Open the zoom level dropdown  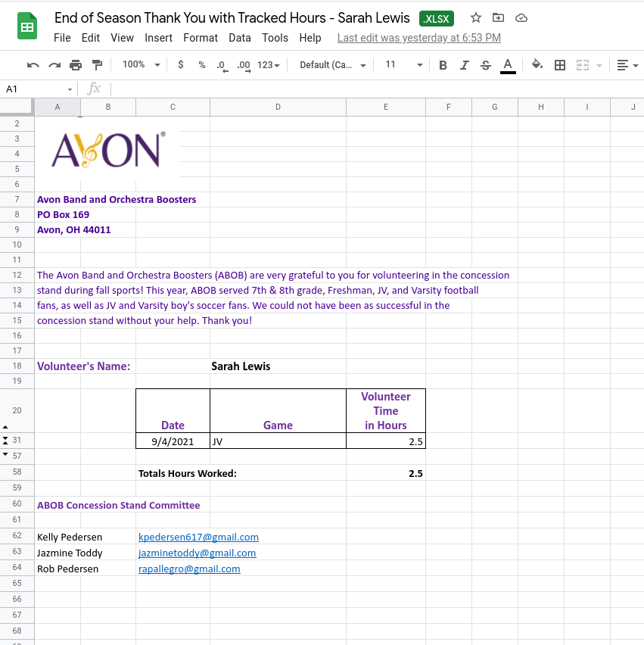click(141, 64)
